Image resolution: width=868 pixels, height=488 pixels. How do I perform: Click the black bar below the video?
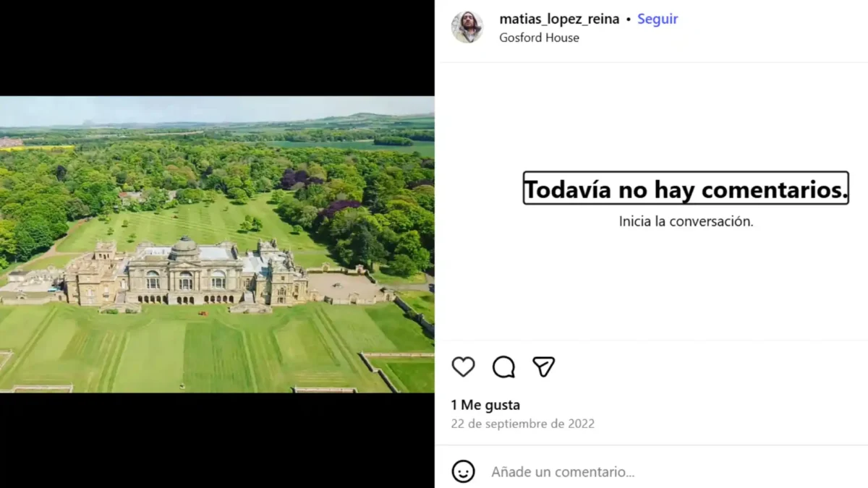tap(217, 440)
